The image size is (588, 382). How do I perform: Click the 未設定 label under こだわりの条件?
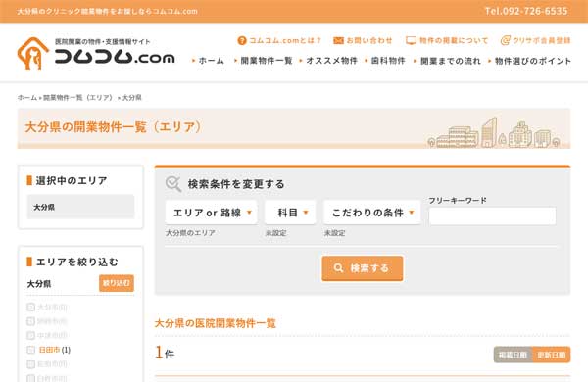point(334,233)
